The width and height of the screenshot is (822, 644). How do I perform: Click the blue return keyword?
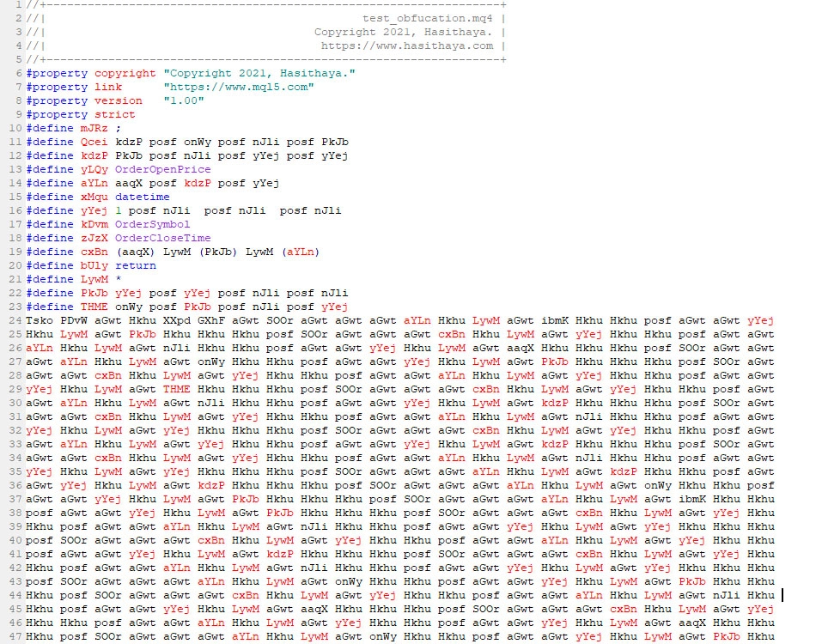(135, 265)
